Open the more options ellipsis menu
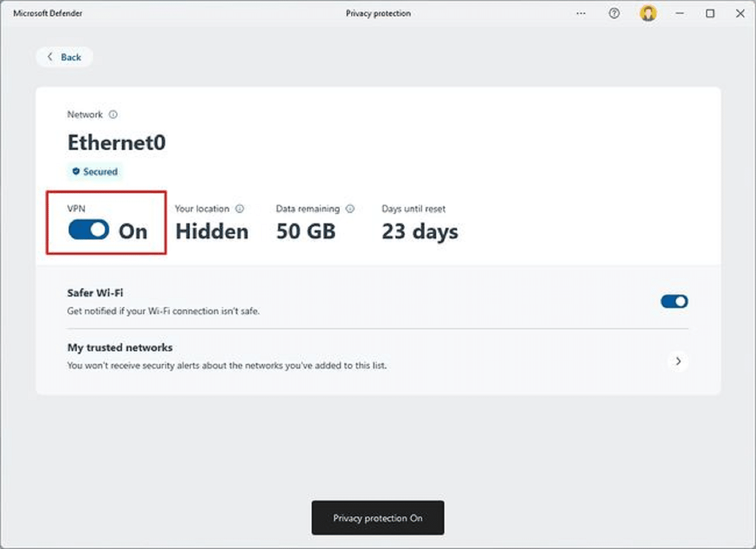Viewport: 756px width, 549px height. coord(581,14)
